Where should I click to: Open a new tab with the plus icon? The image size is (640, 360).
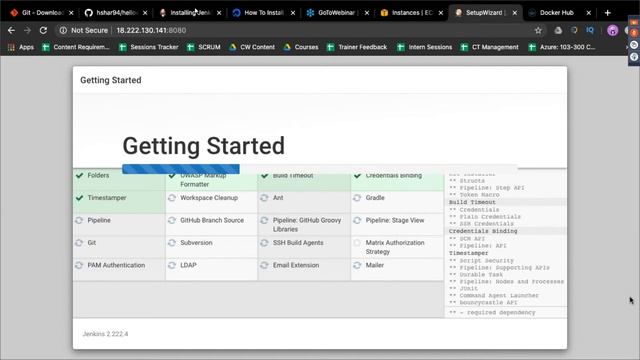607,13
